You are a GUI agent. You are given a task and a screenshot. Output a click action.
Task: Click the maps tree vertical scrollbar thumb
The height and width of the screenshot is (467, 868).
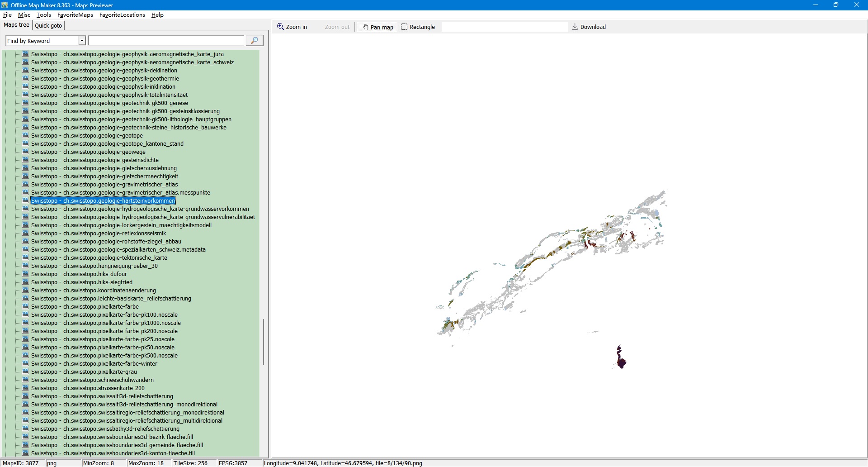(264, 342)
